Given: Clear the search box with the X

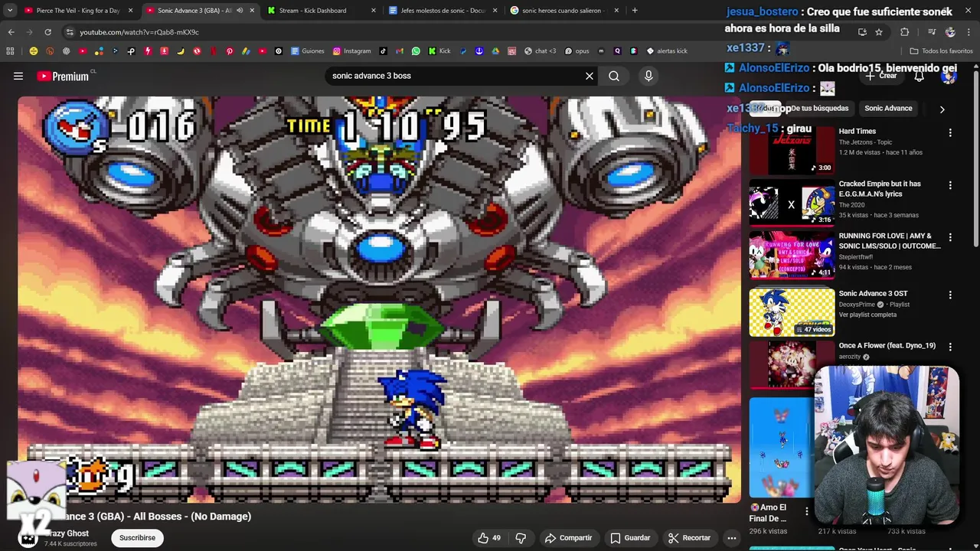Looking at the screenshot, I should point(590,76).
